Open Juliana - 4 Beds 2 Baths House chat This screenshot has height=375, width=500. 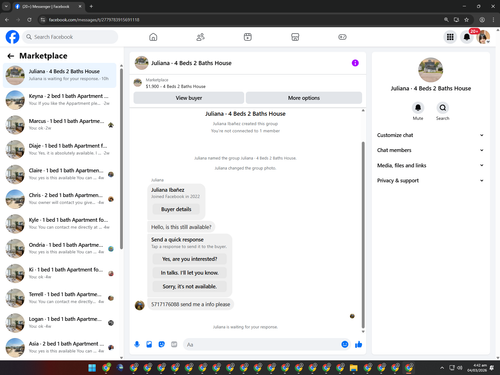(x=60, y=75)
